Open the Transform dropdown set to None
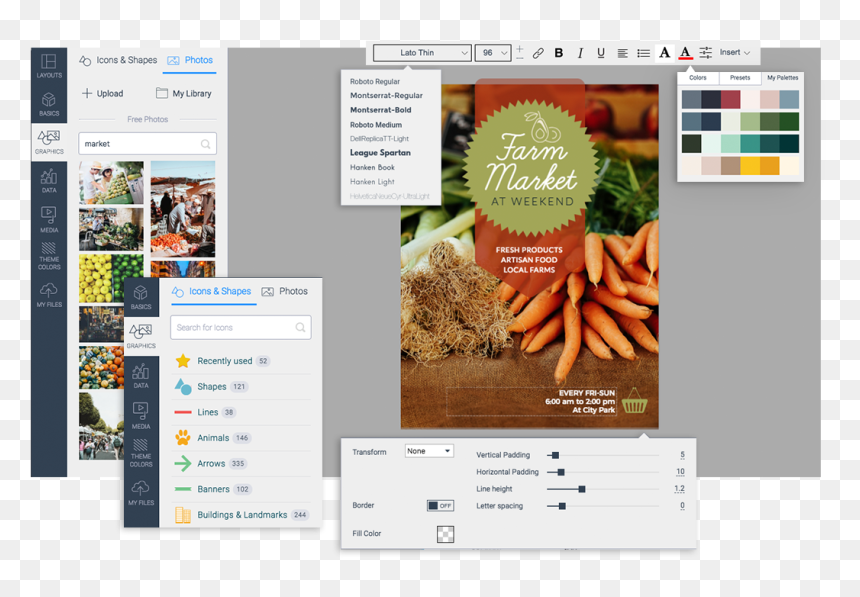 click(429, 451)
